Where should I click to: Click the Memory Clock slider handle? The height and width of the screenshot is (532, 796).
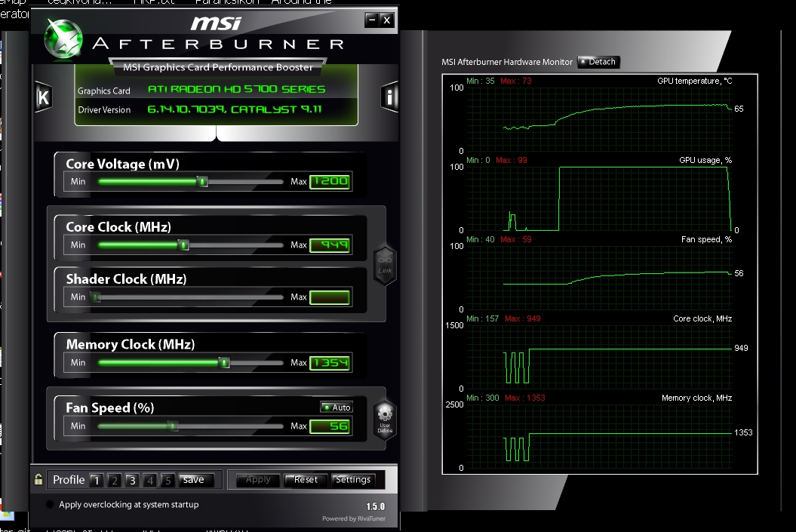224,362
